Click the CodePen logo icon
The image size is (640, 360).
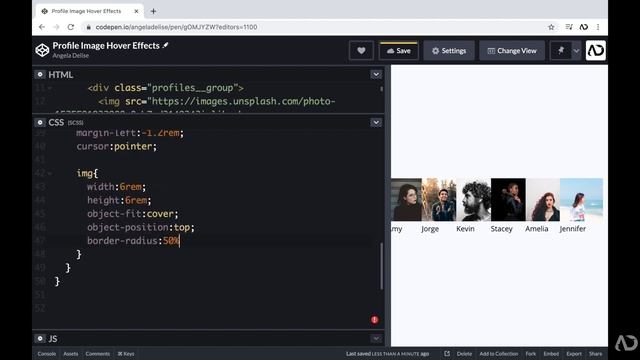(x=42, y=50)
